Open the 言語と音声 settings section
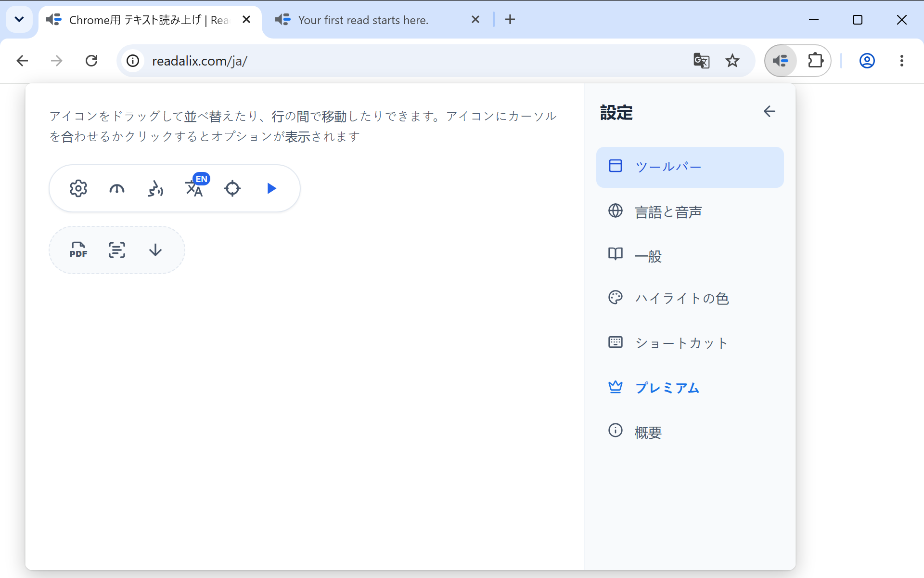The image size is (924, 578). (690, 211)
